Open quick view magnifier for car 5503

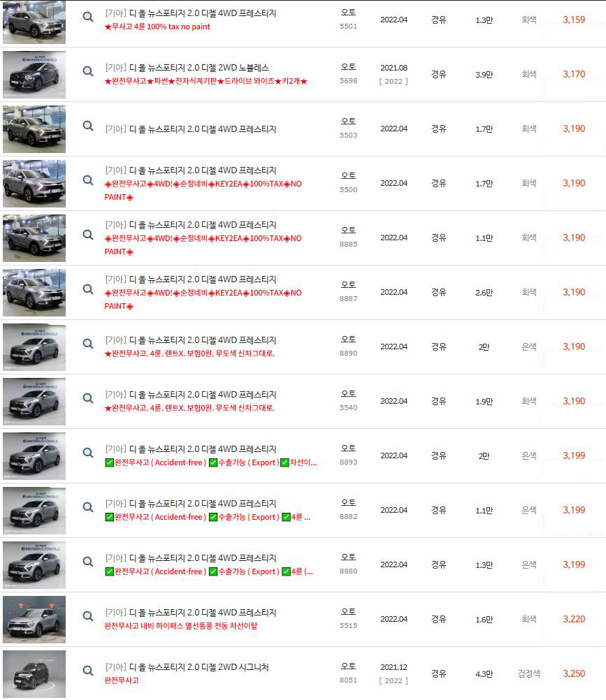click(88, 126)
